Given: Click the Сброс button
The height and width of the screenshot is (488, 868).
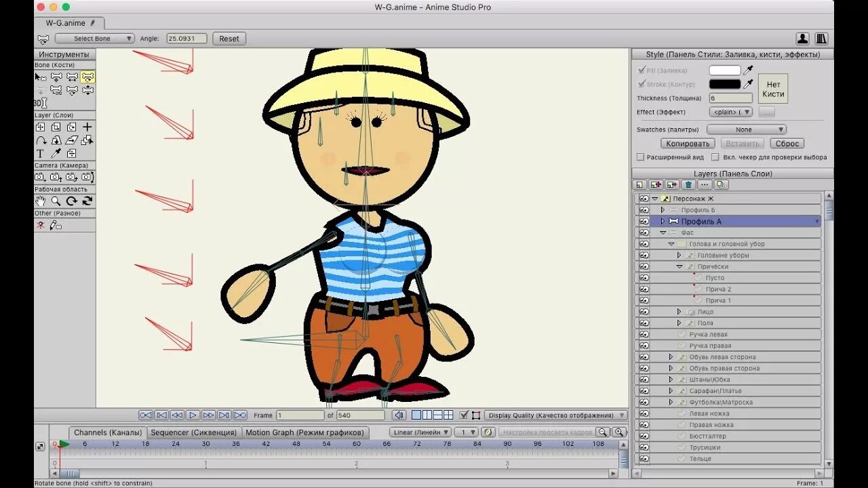Looking at the screenshot, I should 787,144.
